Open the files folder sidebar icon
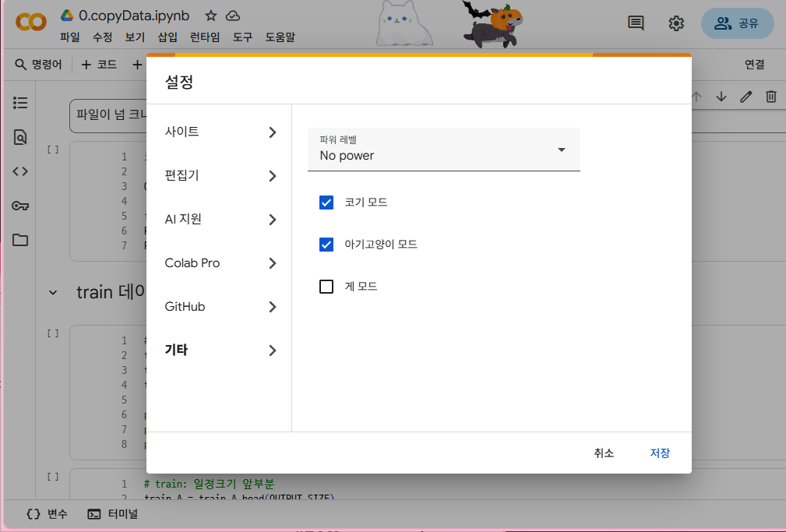Image resolution: width=786 pixels, height=532 pixels. click(20, 240)
